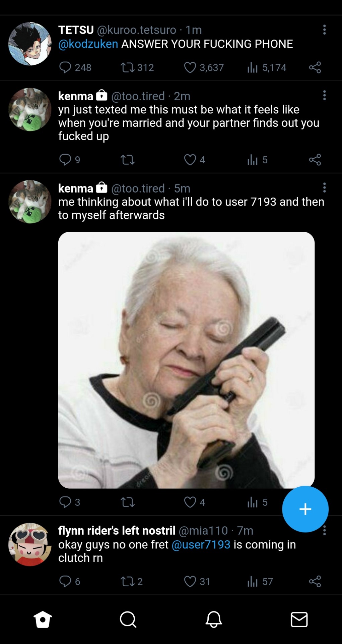Open the @kodzuken mention link
This screenshot has height=644, width=342.
click(88, 44)
